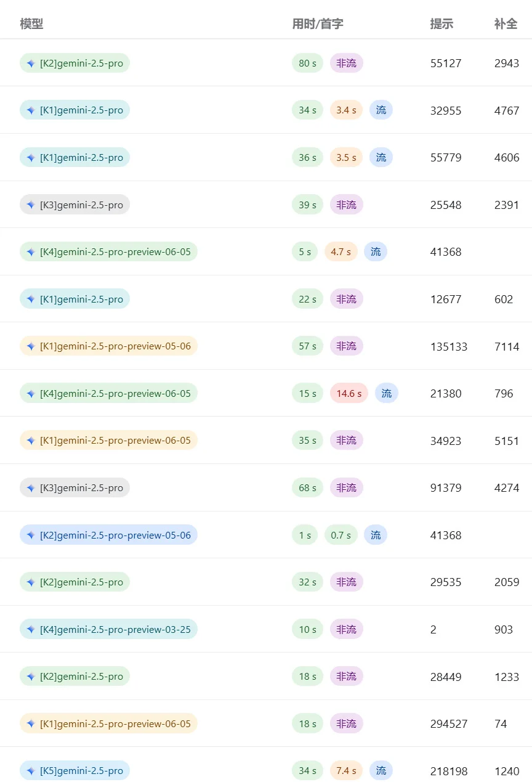Click the 0.7 s first-token tag
Screen dimensions: 532x782
pyautogui.click(x=341, y=535)
